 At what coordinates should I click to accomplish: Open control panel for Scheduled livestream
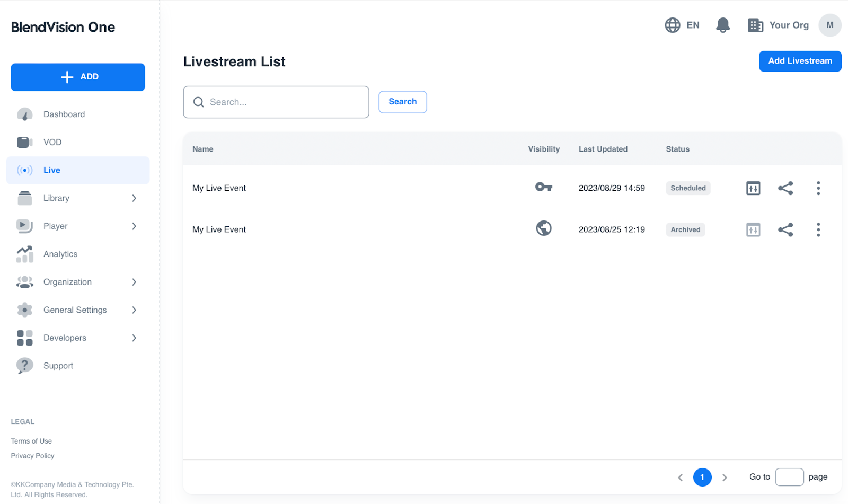[753, 188]
